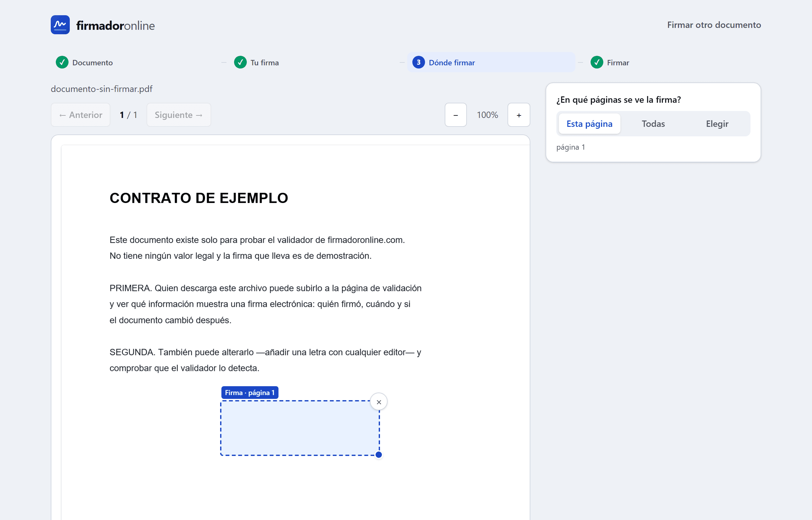Click the ¿En qué páginas se ve la firma? heading

pos(619,100)
